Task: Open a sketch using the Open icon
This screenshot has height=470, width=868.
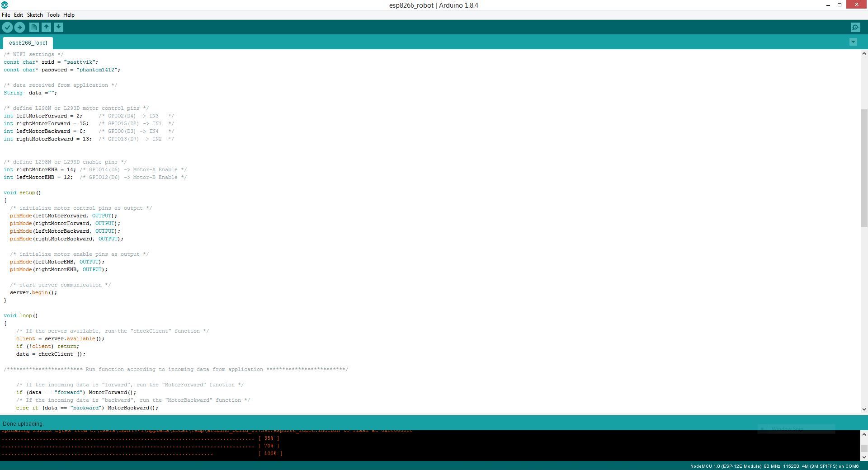Action: [x=46, y=28]
